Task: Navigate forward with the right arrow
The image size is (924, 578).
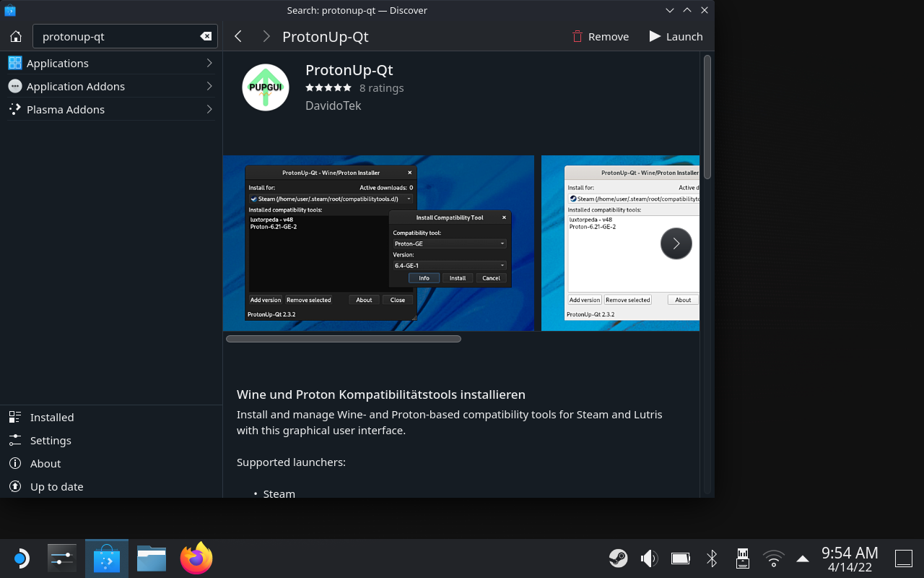Action: pos(266,36)
